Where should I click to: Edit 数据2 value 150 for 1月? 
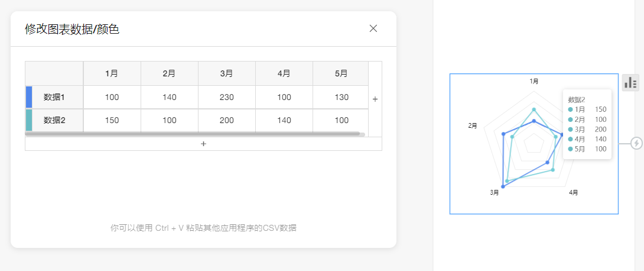(x=112, y=120)
